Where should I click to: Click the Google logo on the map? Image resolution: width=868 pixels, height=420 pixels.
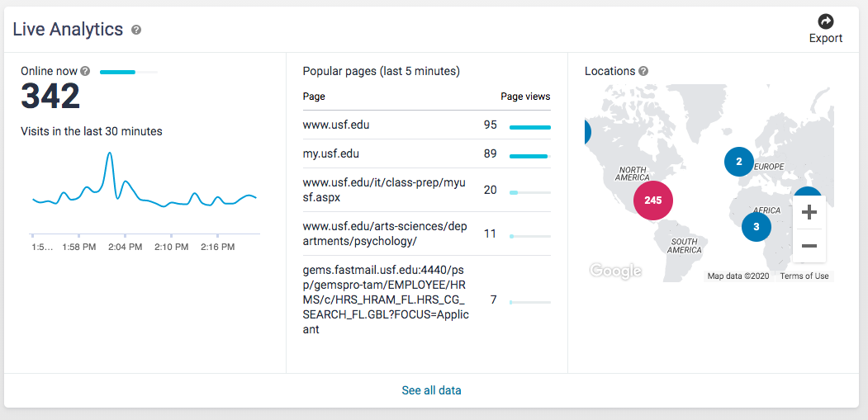(615, 271)
